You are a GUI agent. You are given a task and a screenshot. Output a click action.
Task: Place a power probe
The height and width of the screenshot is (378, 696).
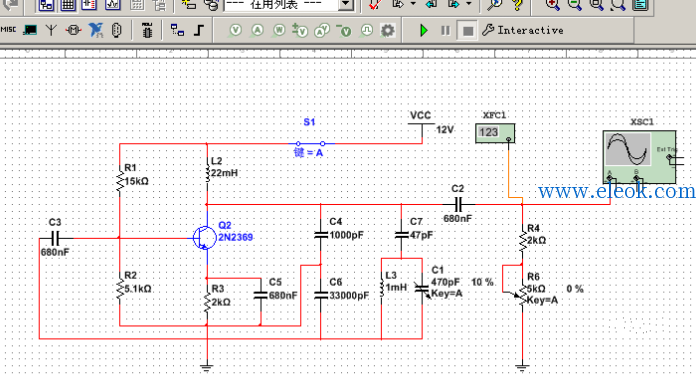tap(279, 30)
